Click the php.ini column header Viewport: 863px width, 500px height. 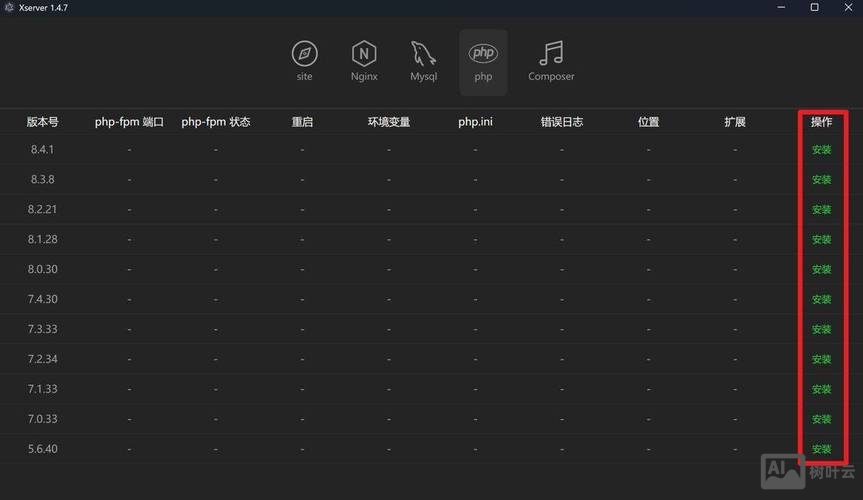[475, 122]
